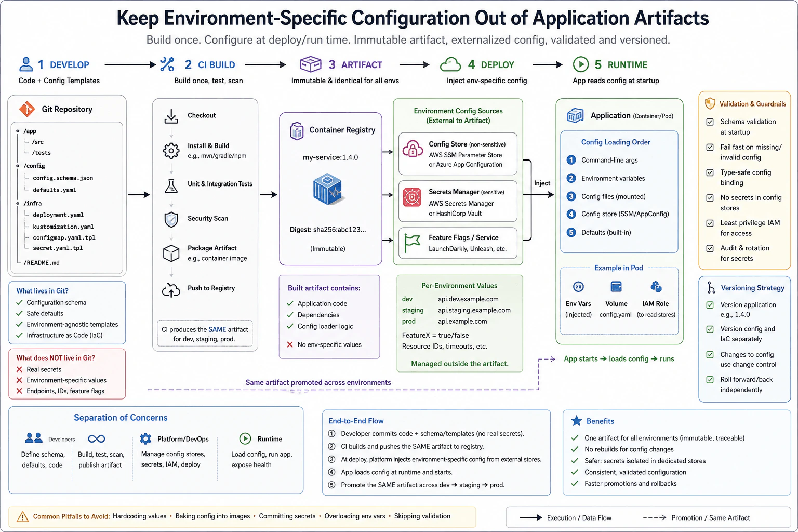Click the Command-line args numbered item
The image size is (798, 532).
(602, 160)
